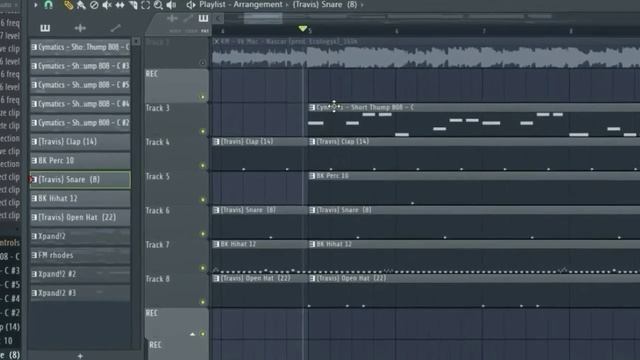Select Cymatics 808 - C #4 pattern in picker
640x360 pixels.
coord(80,104)
